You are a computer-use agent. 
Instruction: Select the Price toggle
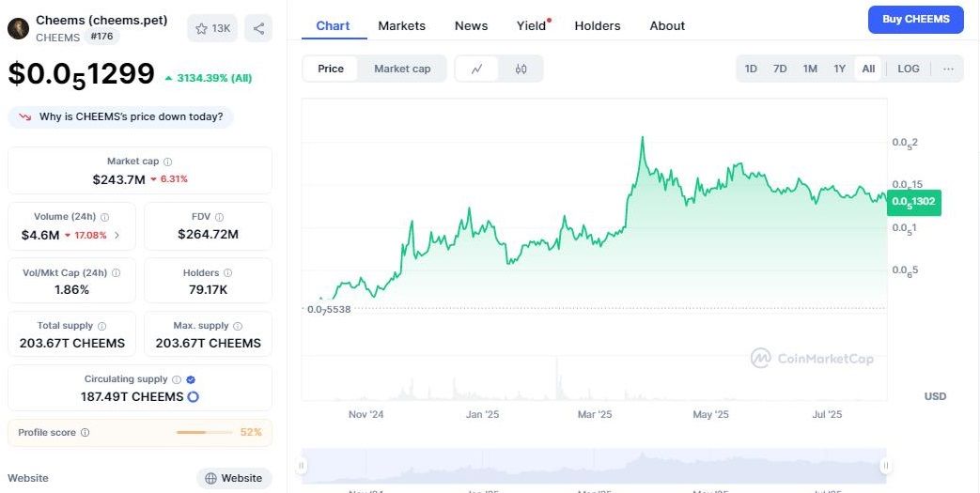click(x=331, y=69)
